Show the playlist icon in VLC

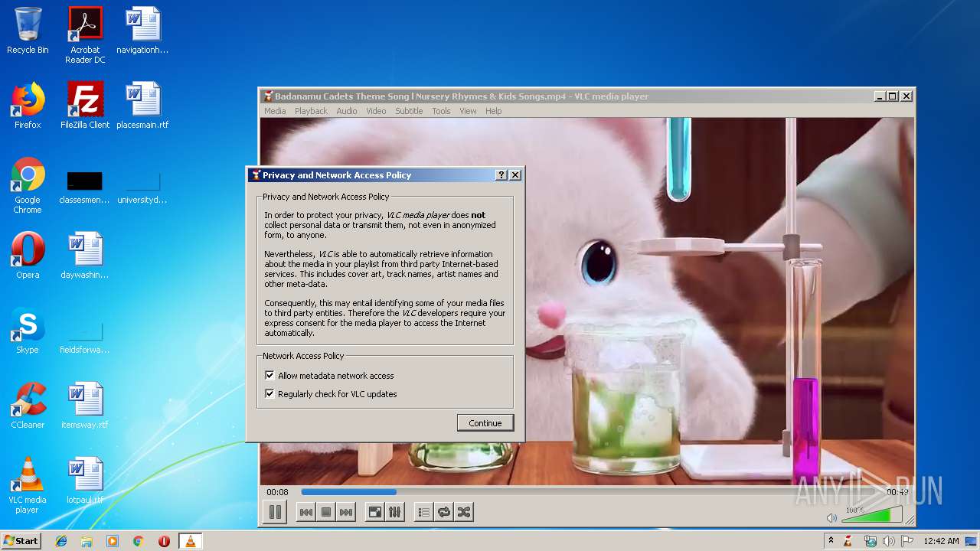coord(424,512)
